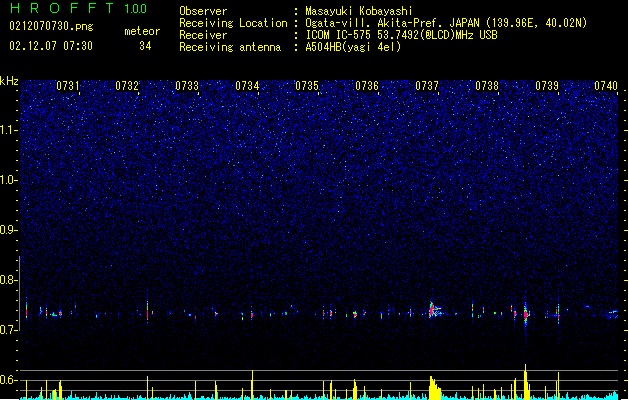Screen dimensions: 629x400
Task: Click the yellow power peak at 0734
Action: pyautogui.click(x=252, y=384)
